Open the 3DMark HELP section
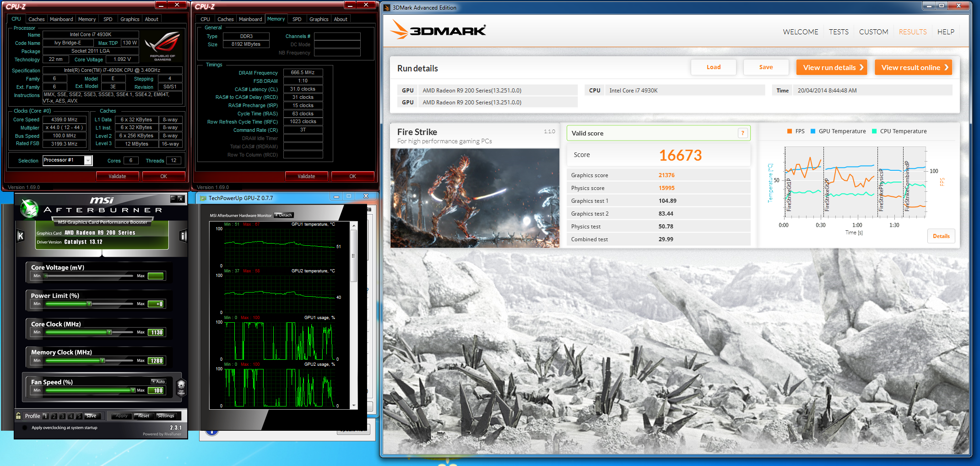 click(x=946, y=32)
